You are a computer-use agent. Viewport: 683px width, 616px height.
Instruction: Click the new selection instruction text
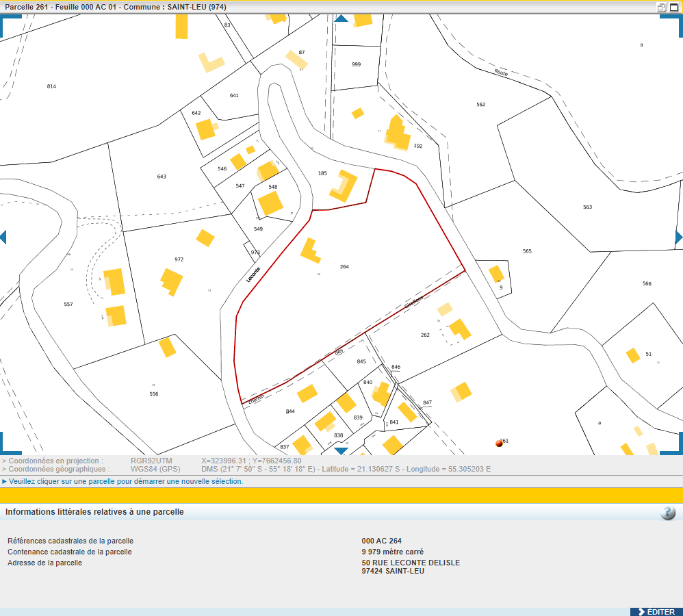(126, 481)
